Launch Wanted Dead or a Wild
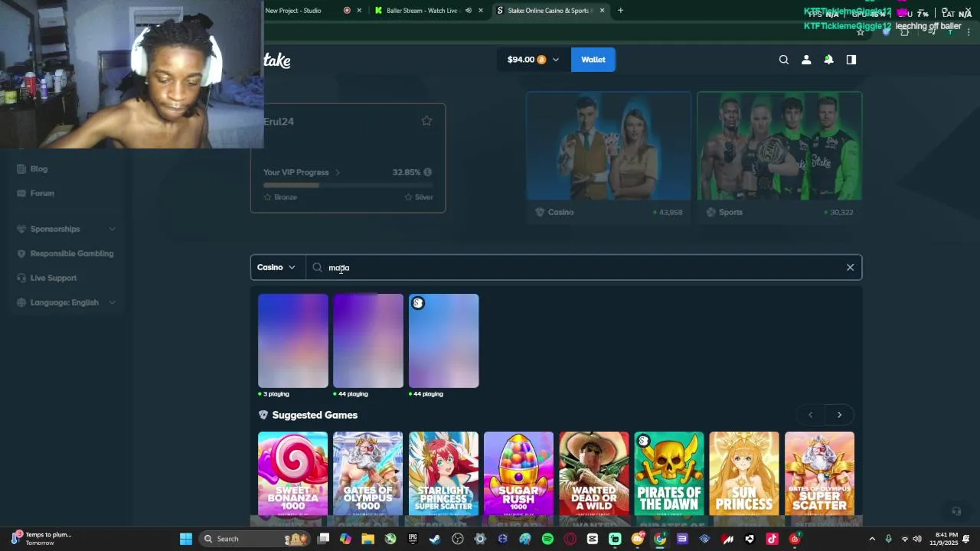The width and height of the screenshot is (980, 551). click(x=593, y=474)
